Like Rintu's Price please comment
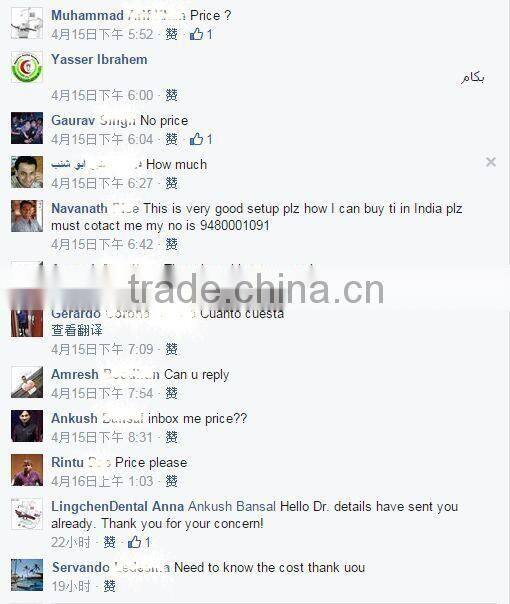510x604 pixels. click(x=171, y=481)
